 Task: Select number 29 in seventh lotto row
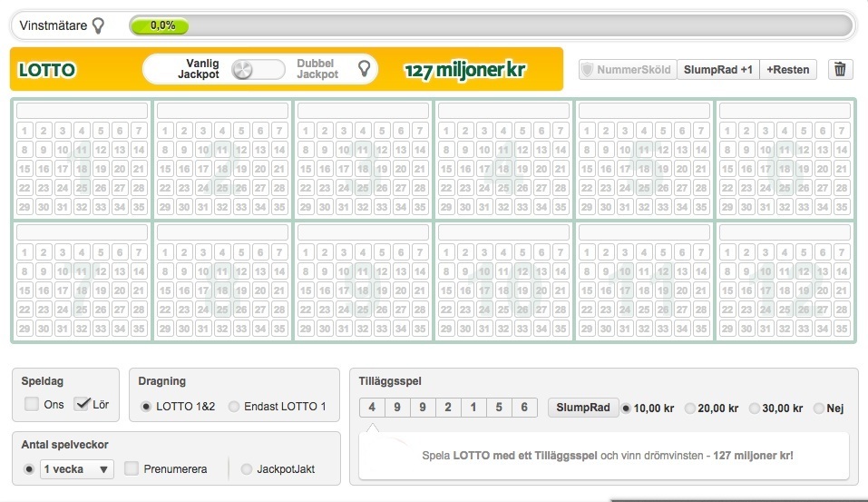(24, 329)
